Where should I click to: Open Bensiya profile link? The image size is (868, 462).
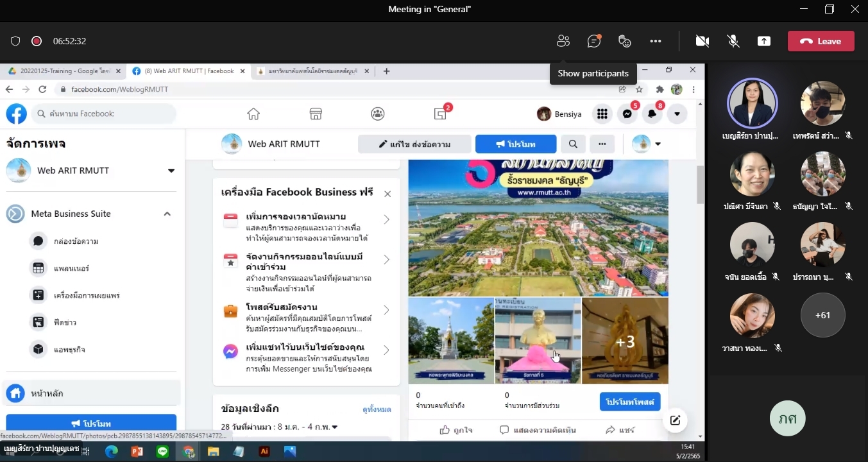tap(559, 114)
